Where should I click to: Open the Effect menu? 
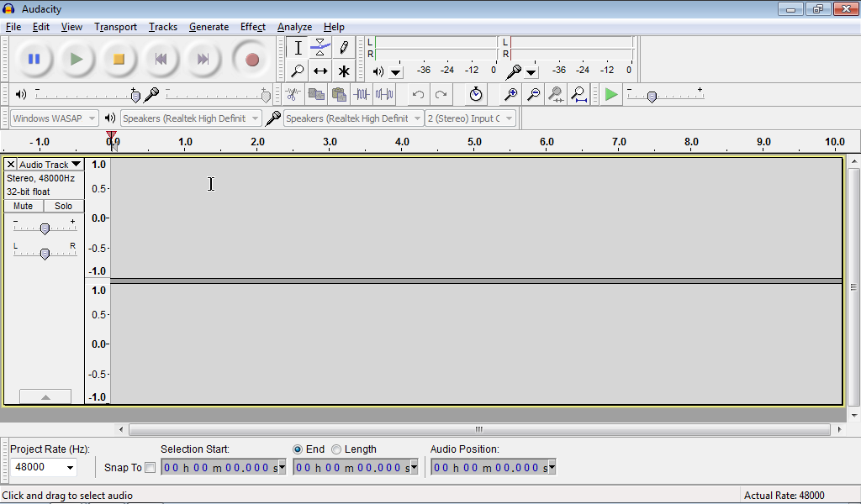point(252,27)
